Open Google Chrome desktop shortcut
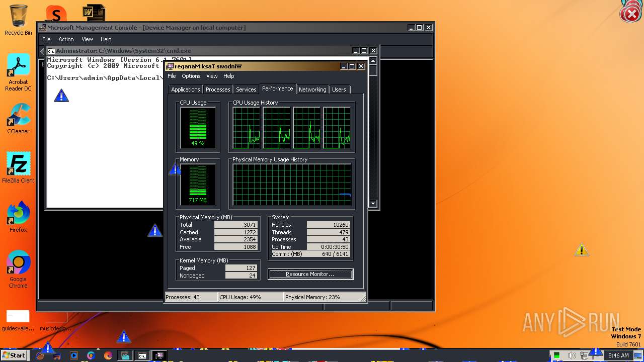644x362 pixels. 18,269
